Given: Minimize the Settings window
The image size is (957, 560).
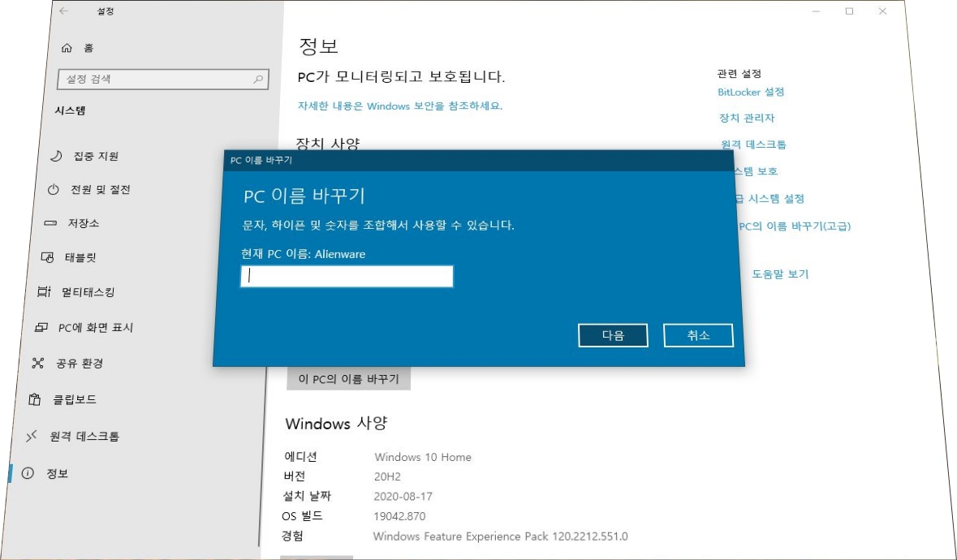Looking at the screenshot, I should tap(817, 11).
